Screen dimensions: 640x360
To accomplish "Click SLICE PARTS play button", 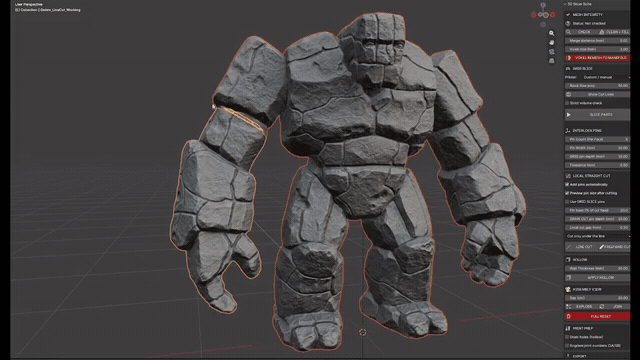I will point(597,115).
